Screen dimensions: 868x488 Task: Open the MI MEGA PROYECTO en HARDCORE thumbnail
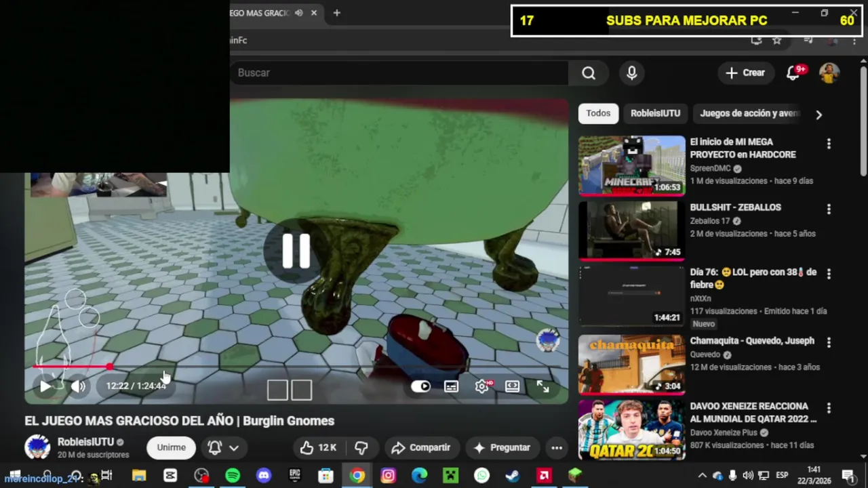tap(632, 165)
